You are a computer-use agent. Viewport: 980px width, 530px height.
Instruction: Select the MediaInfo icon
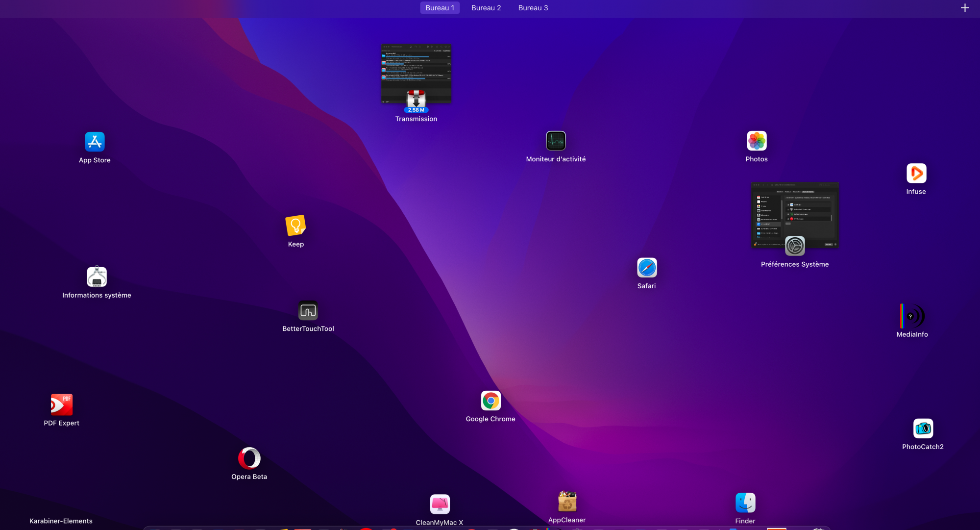click(x=912, y=316)
